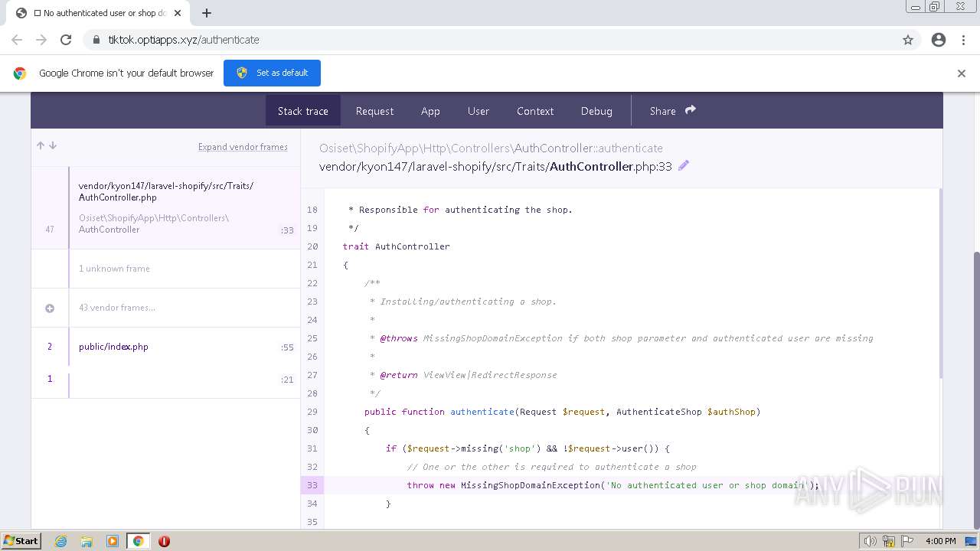Click the red antivirus taskbar icon

click(x=164, y=541)
